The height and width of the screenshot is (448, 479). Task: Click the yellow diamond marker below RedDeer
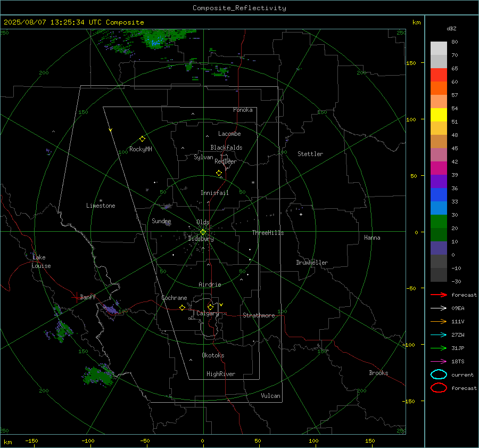219,173
